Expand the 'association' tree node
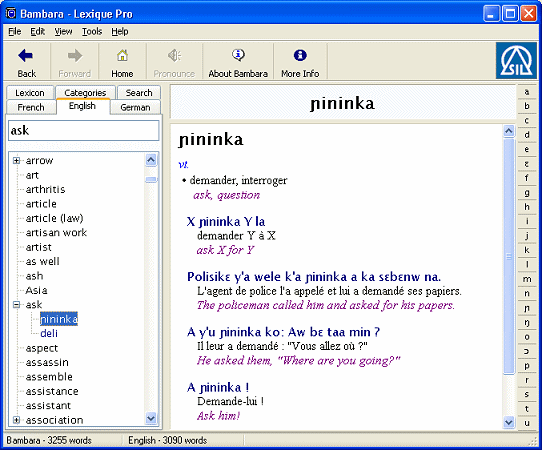 16,420
